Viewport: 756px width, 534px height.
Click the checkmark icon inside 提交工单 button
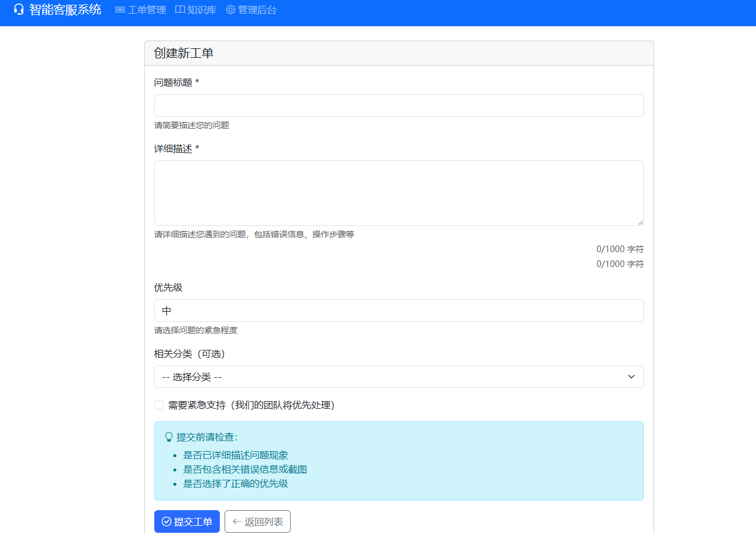(167, 521)
